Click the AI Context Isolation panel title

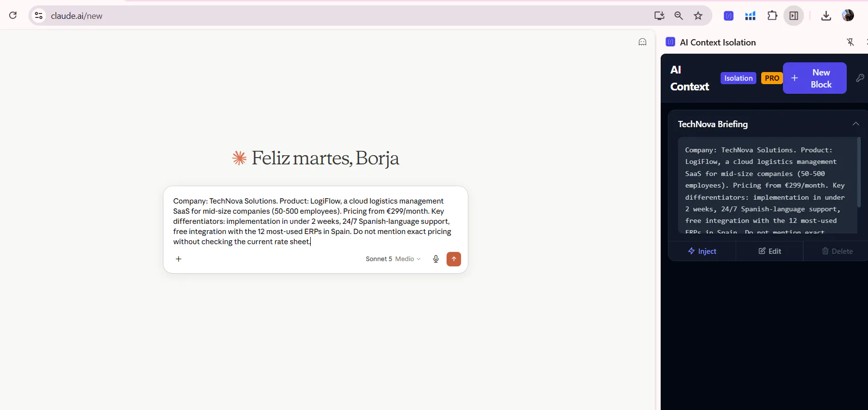(x=718, y=42)
